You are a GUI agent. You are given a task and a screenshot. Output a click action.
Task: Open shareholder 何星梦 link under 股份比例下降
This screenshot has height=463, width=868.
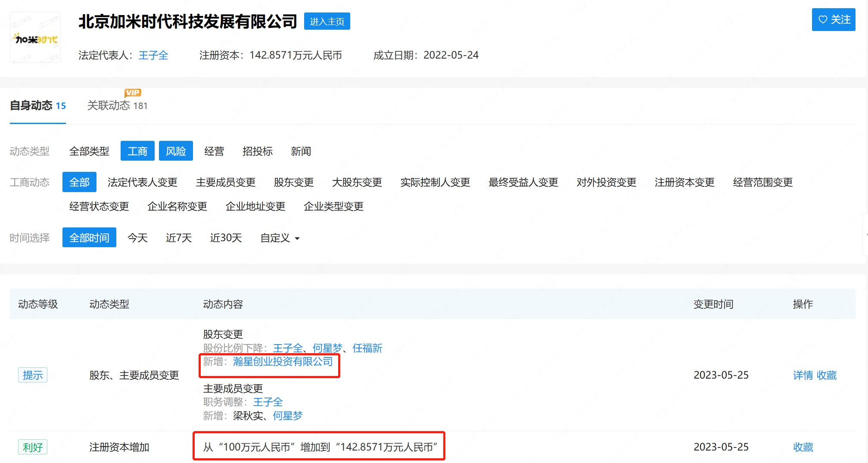coord(327,348)
